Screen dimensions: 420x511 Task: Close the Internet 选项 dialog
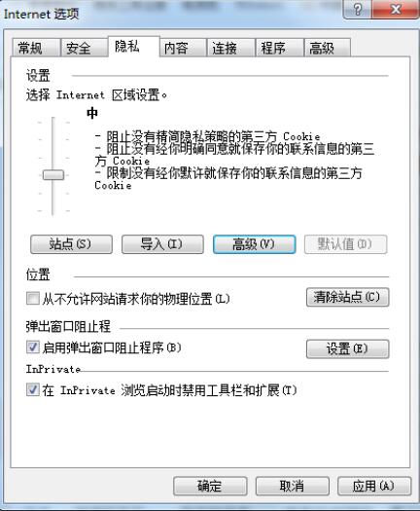[x=395, y=9]
